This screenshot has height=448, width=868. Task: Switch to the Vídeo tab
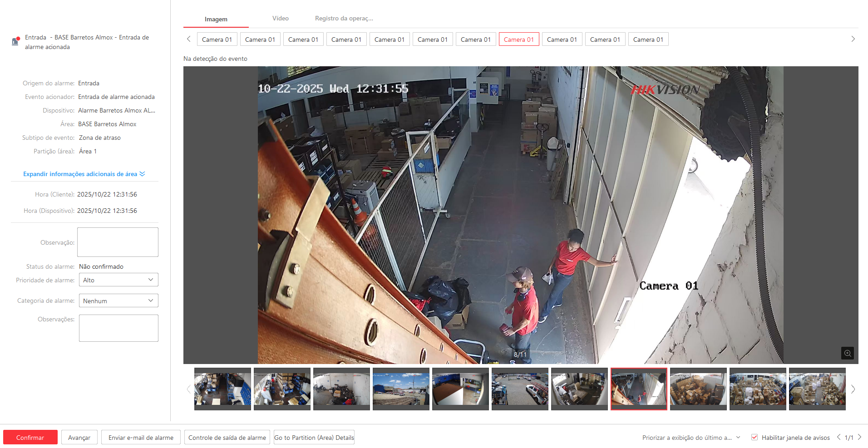pos(280,19)
